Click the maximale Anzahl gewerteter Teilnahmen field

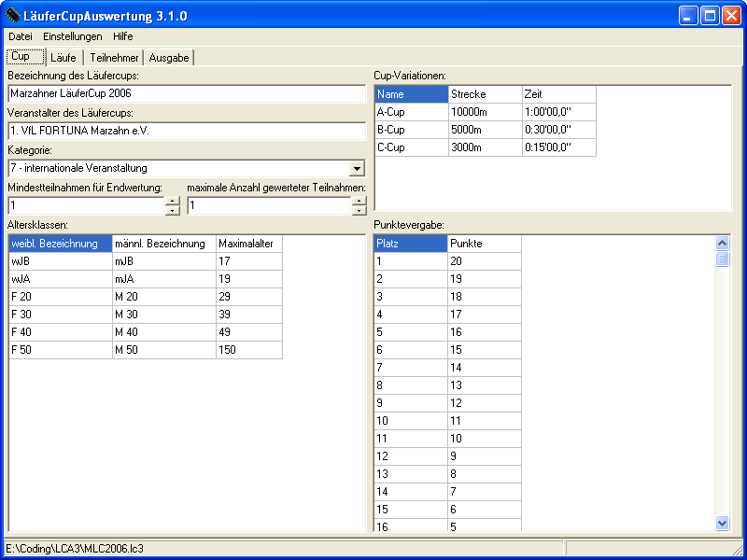(269, 205)
